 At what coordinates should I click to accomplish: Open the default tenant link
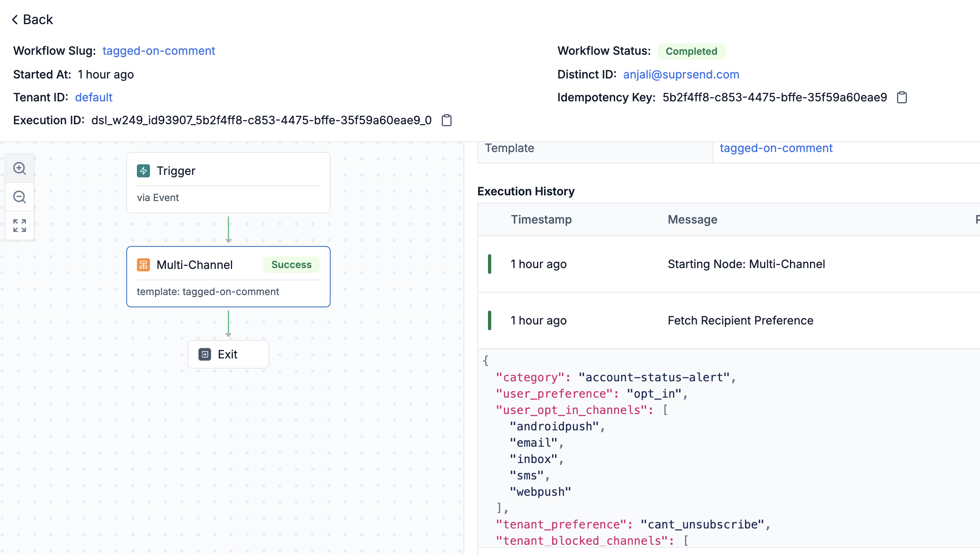point(94,97)
